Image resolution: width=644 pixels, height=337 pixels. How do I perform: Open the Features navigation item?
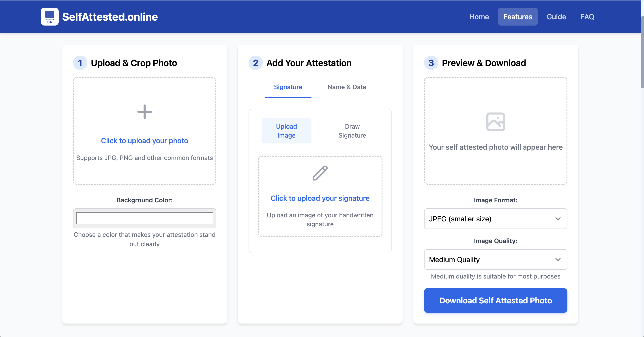pyautogui.click(x=517, y=17)
